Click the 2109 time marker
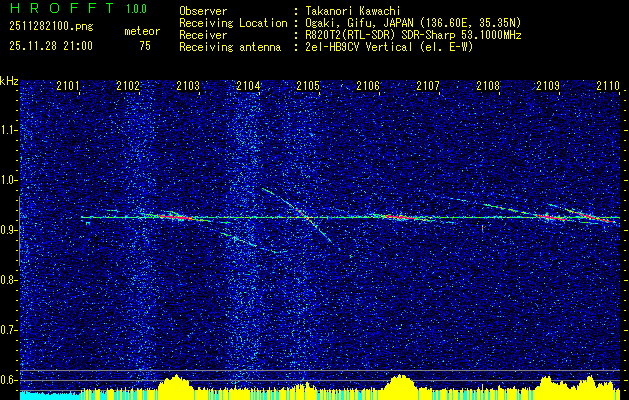The width and height of the screenshot is (629, 400). tap(548, 86)
